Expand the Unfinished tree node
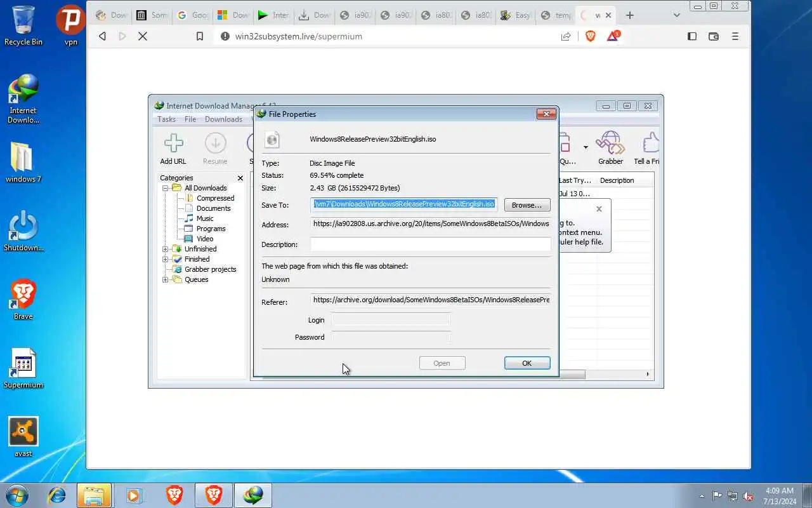812x508 pixels. coord(165,249)
